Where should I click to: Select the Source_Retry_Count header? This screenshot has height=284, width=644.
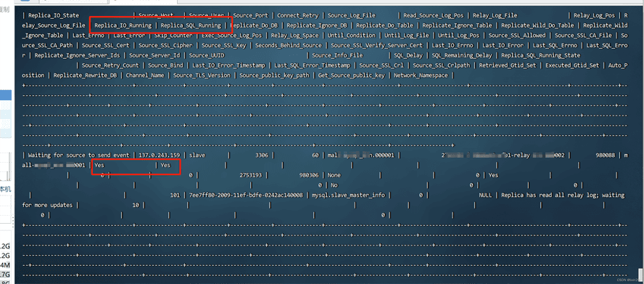[x=110, y=65]
